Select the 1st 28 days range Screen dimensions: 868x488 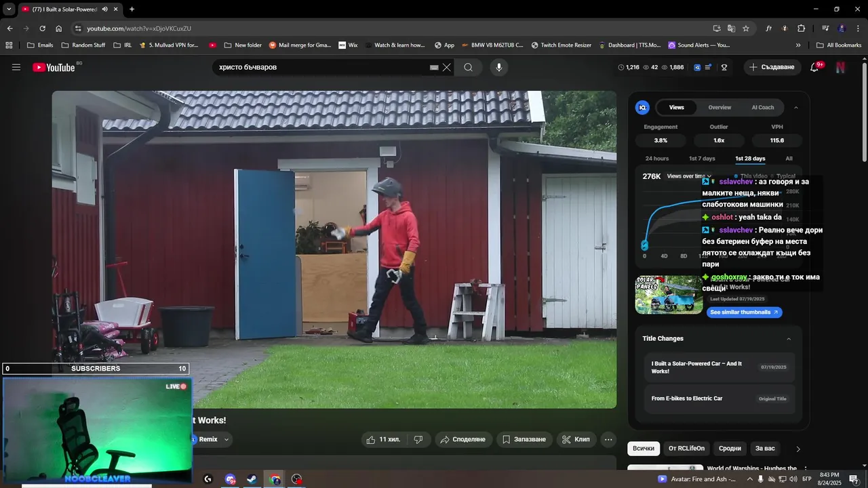(x=750, y=159)
